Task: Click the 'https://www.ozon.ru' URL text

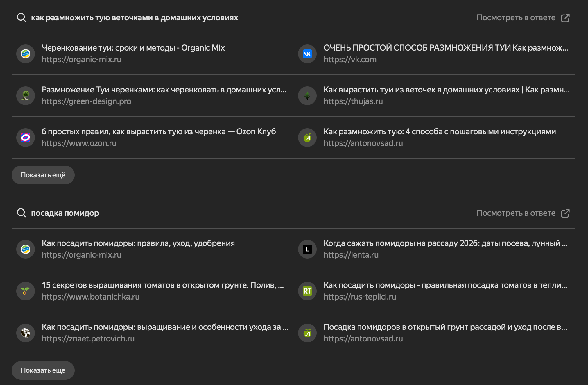Action: (x=79, y=143)
